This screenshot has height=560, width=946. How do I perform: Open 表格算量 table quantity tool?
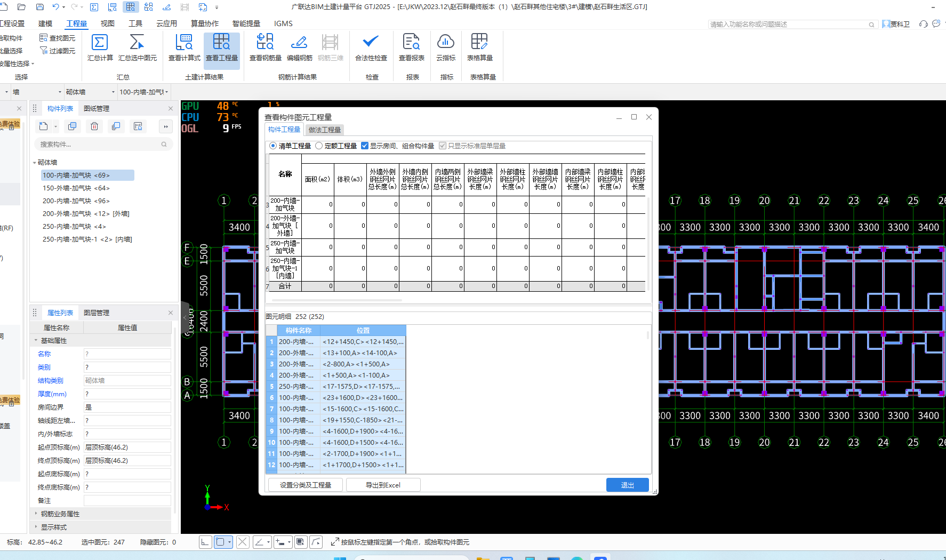pos(479,47)
